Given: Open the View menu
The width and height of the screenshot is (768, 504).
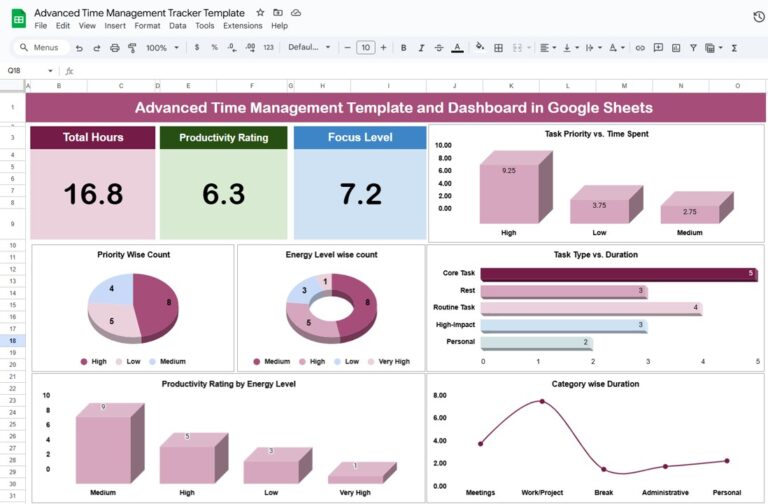Looking at the screenshot, I should (x=87, y=26).
